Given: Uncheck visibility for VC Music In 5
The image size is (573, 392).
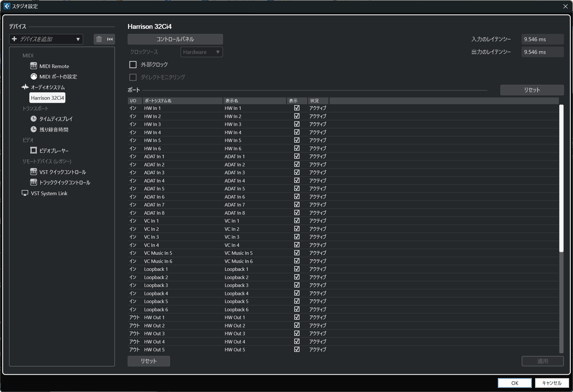Looking at the screenshot, I should tap(297, 253).
